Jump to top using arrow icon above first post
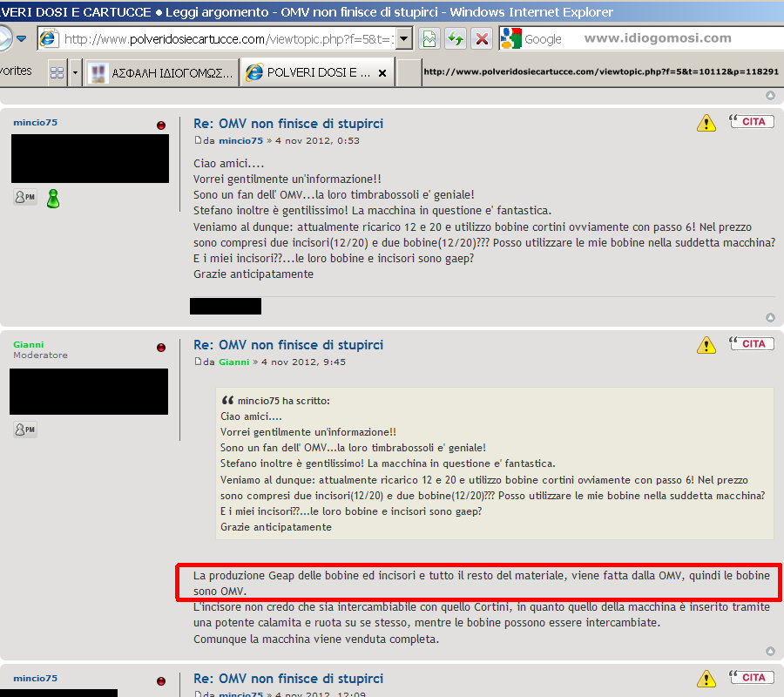The image size is (784, 697). click(x=771, y=95)
